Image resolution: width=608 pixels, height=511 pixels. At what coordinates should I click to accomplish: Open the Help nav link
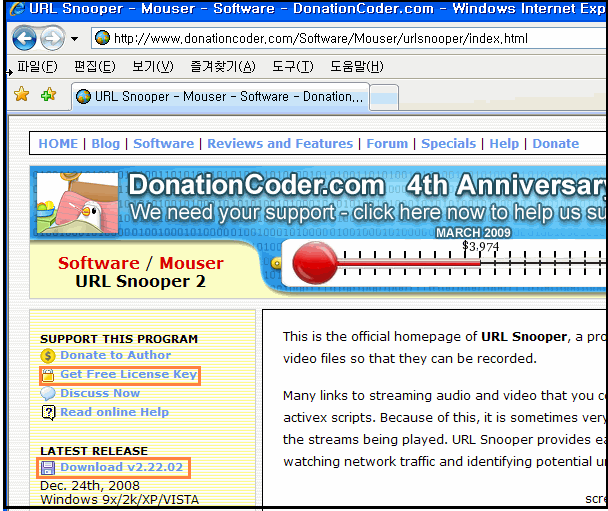point(504,143)
